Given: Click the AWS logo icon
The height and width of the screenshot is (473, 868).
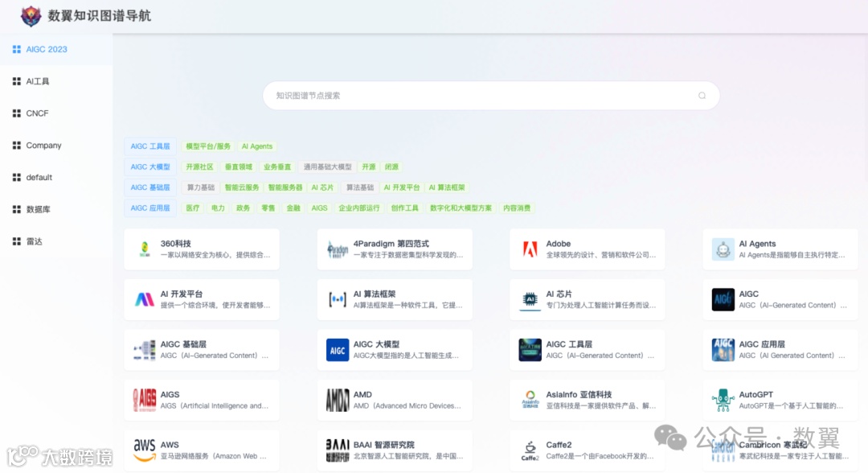Looking at the screenshot, I should click(145, 450).
